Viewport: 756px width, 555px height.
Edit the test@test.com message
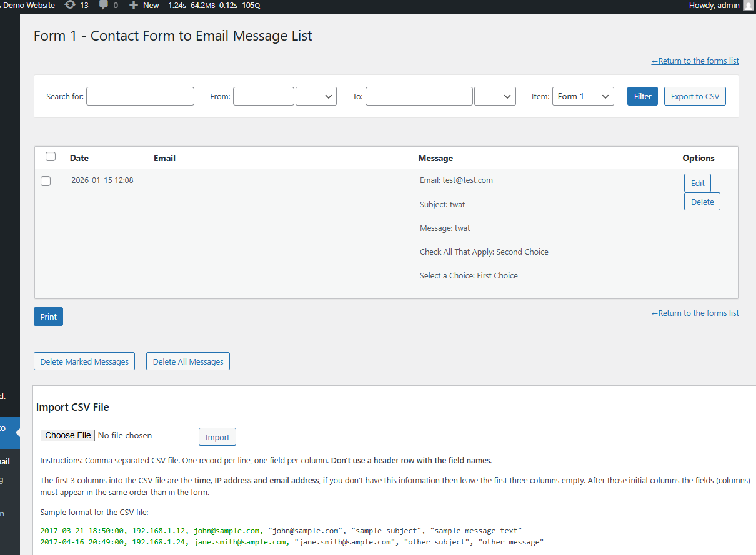pyautogui.click(x=697, y=183)
